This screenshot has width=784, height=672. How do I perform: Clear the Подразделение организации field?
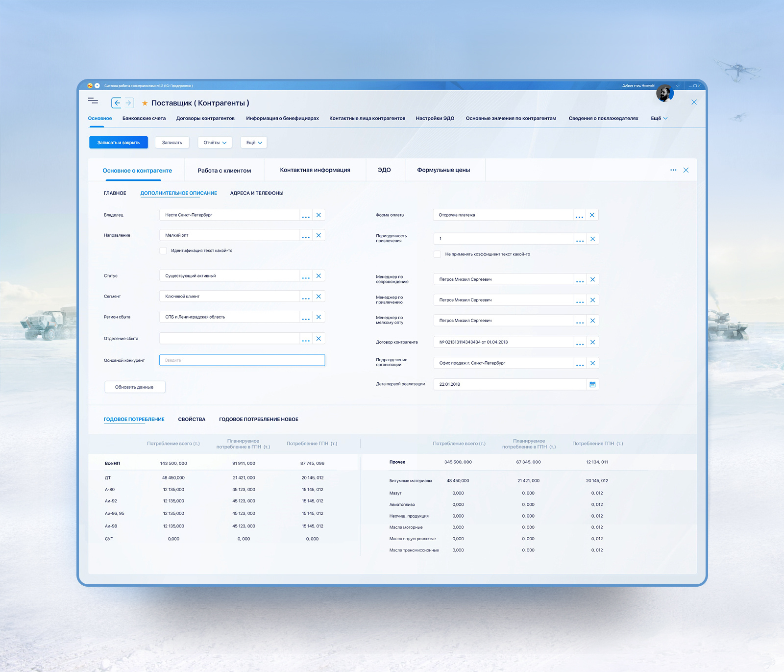pos(592,363)
